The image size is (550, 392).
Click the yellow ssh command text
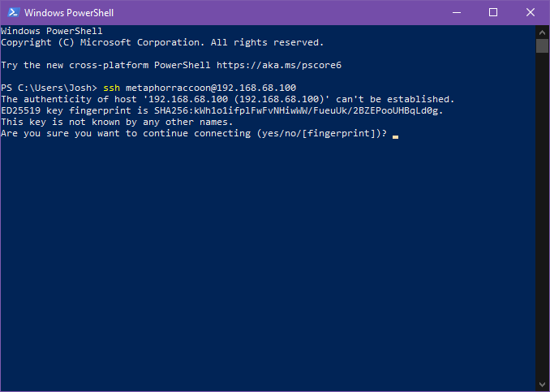coord(112,88)
